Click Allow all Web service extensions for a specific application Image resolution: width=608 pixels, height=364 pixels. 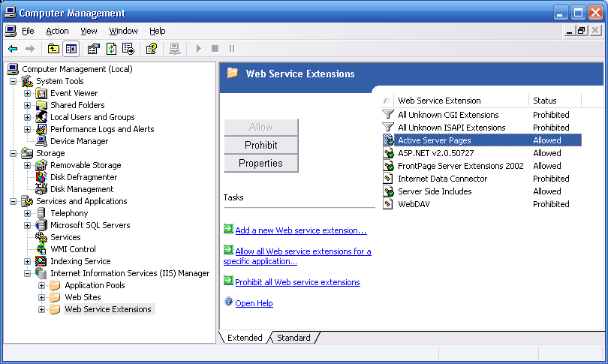tap(297, 256)
